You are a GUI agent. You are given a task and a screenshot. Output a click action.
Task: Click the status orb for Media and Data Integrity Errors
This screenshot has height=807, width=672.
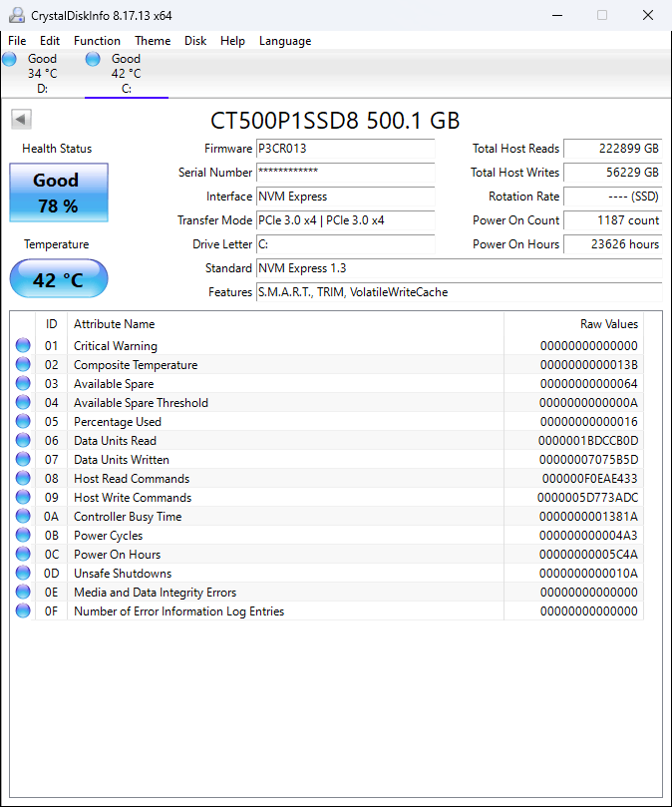tap(23, 592)
